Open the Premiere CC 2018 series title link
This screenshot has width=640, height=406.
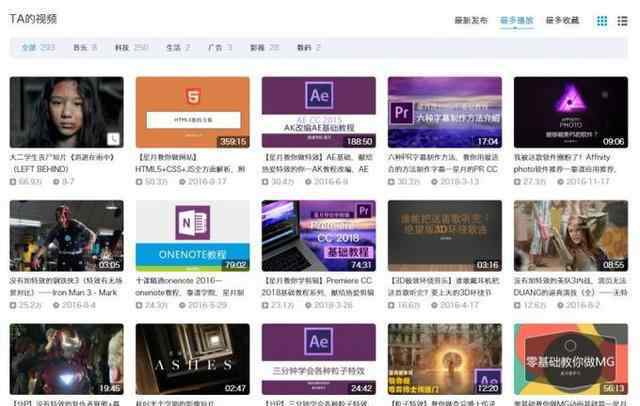[x=318, y=286]
